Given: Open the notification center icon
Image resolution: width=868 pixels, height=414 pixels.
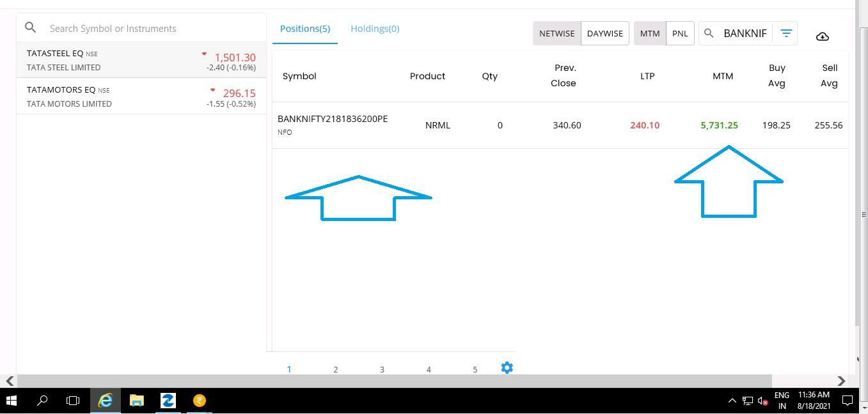Looking at the screenshot, I should click(x=848, y=401).
